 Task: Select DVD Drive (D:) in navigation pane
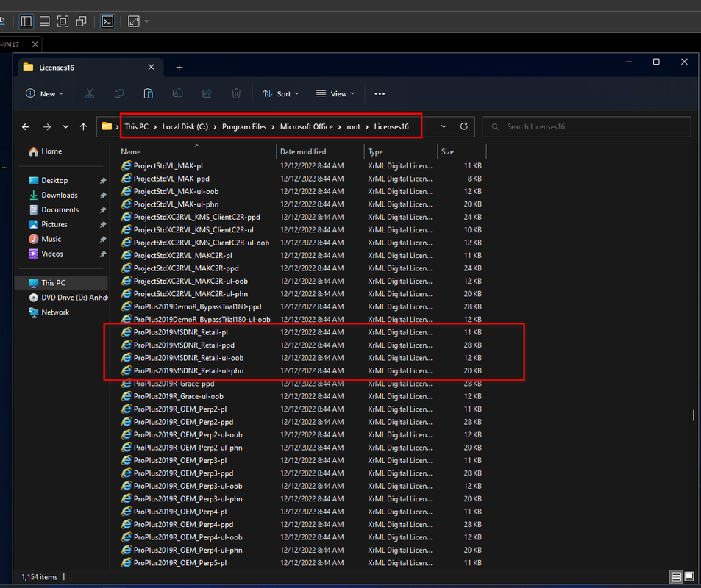tap(68, 298)
